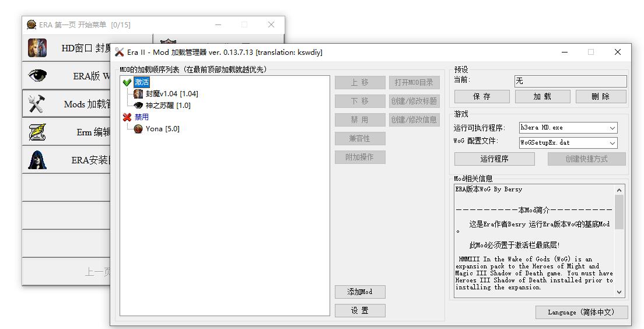644x329 pixels.
Task: Click the hooded figure icon for ERA安装 in ERA menu
Action: tap(37, 160)
